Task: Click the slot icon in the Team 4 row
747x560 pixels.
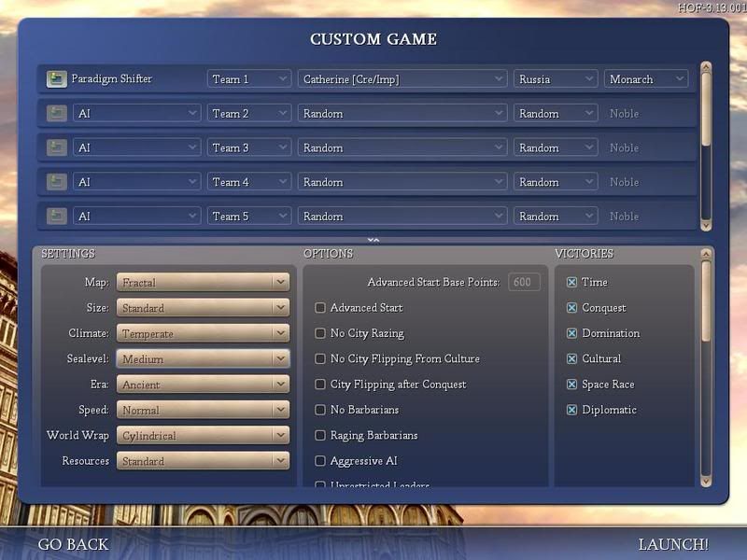Action: (x=57, y=182)
